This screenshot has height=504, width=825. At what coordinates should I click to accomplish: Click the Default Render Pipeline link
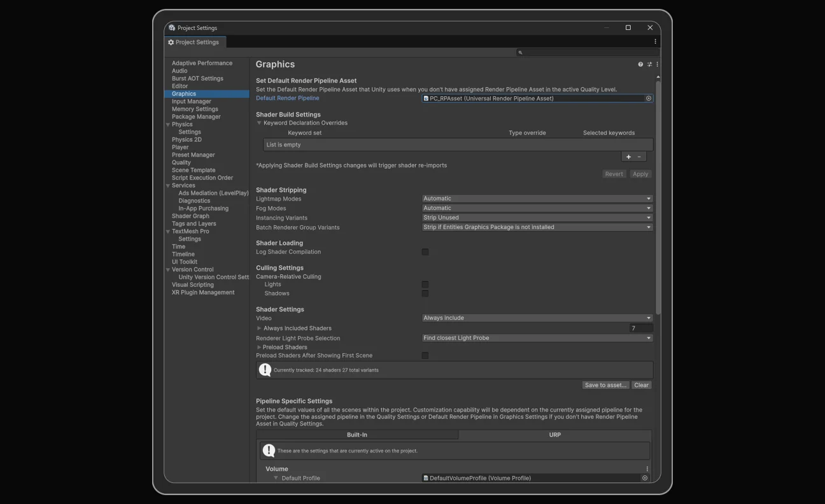click(288, 98)
